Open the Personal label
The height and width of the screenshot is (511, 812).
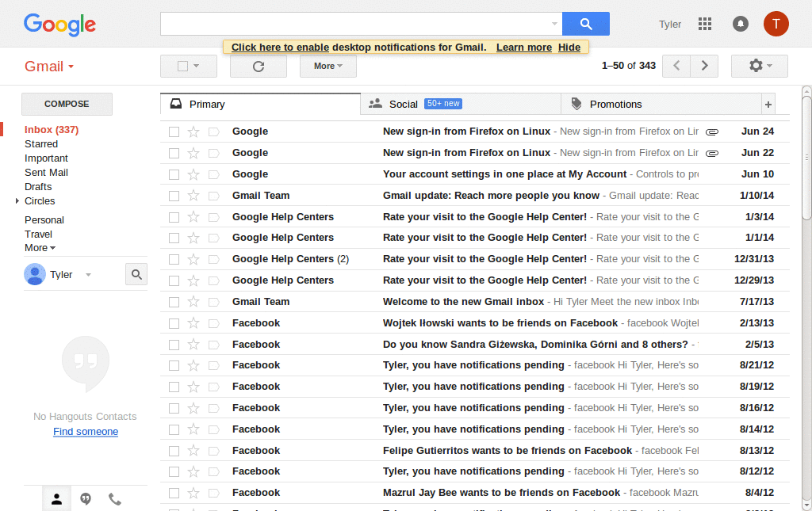pyautogui.click(x=44, y=219)
